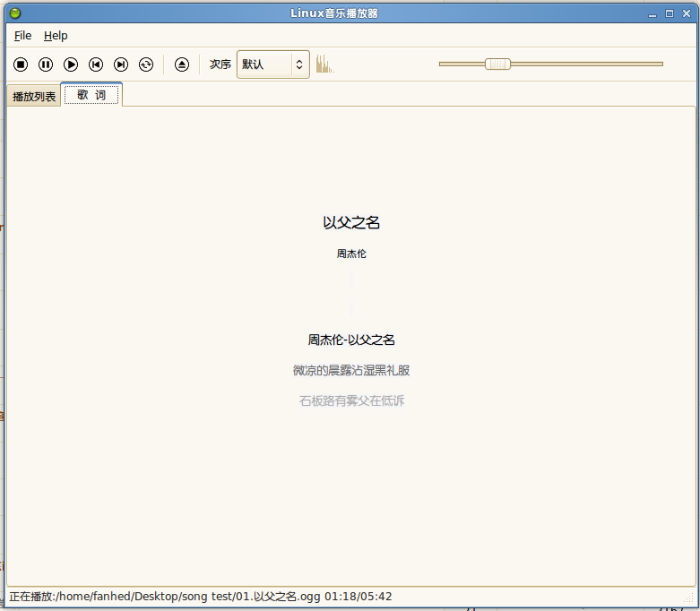Click the song title 以父之名
The height and width of the screenshot is (611, 700).
[x=351, y=222]
